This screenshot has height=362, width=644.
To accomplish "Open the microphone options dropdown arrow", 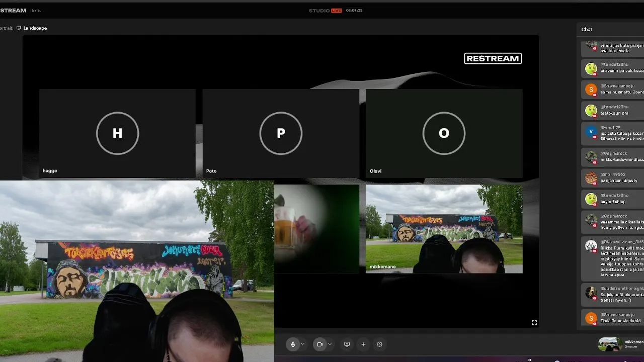I will click(x=303, y=344).
